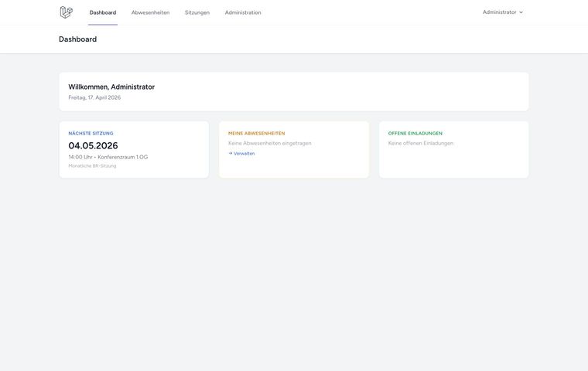Expand the Administrator user dropdown
The image size is (588, 371).
point(502,12)
